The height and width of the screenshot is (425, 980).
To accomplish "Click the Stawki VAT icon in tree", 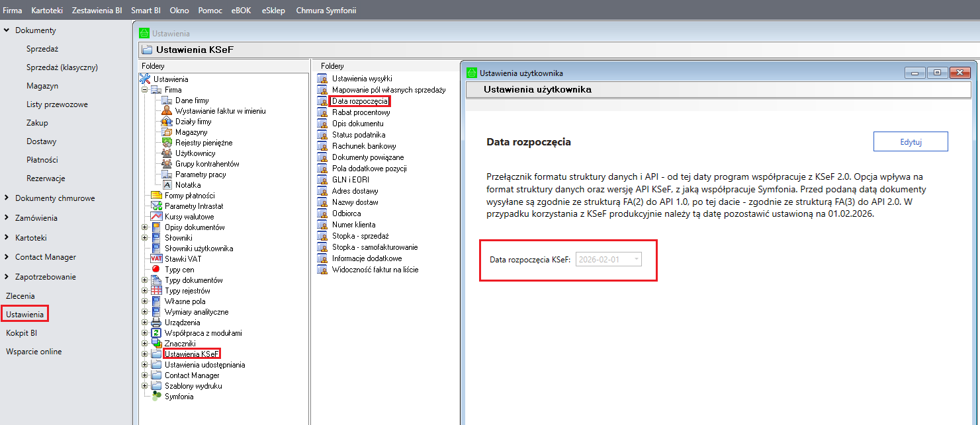I will pos(156,259).
